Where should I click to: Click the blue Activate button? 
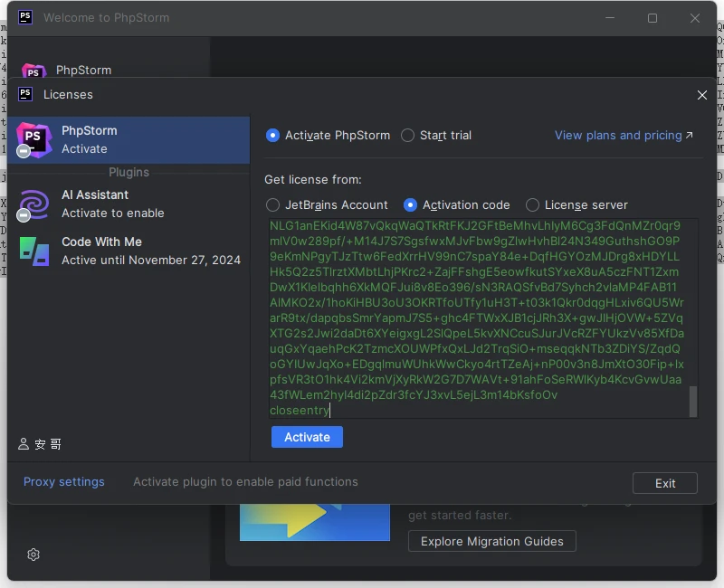[x=307, y=437]
